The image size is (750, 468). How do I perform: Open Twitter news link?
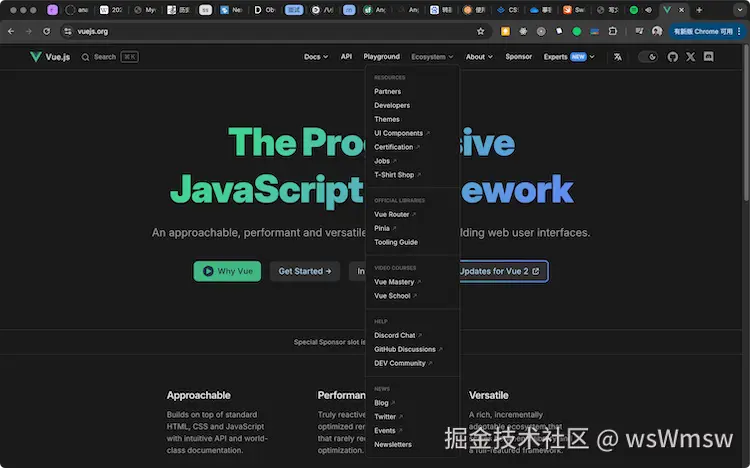388,417
